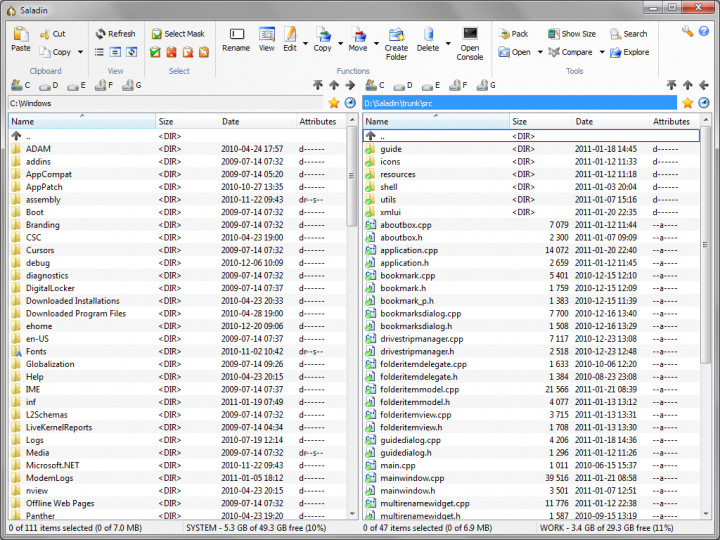Switch right pane to drive C

click(375, 85)
